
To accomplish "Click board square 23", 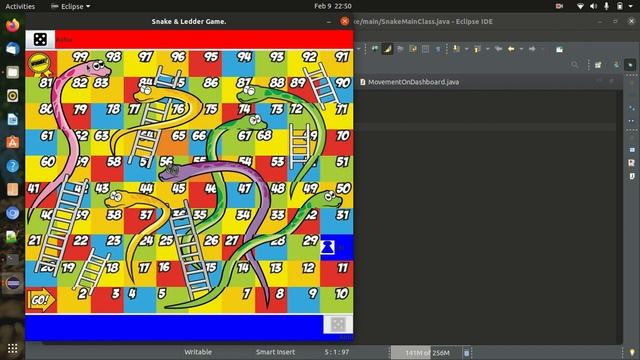I will pyautogui.click(x=107, y=247).
